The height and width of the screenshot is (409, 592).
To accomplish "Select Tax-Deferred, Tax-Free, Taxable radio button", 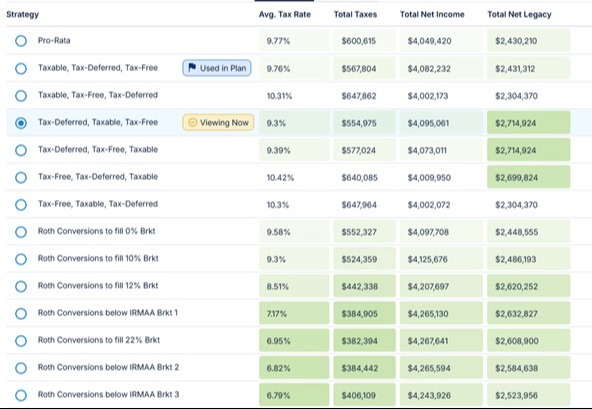I will (21, 150).
